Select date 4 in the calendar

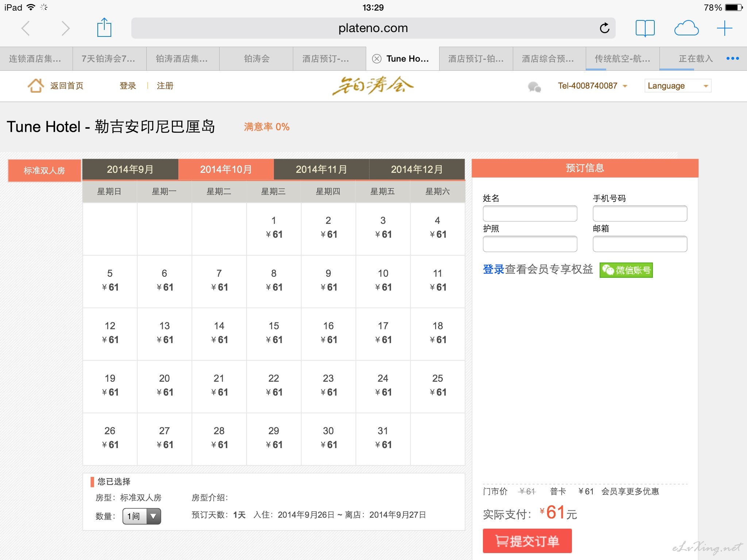tap(438, 228)
